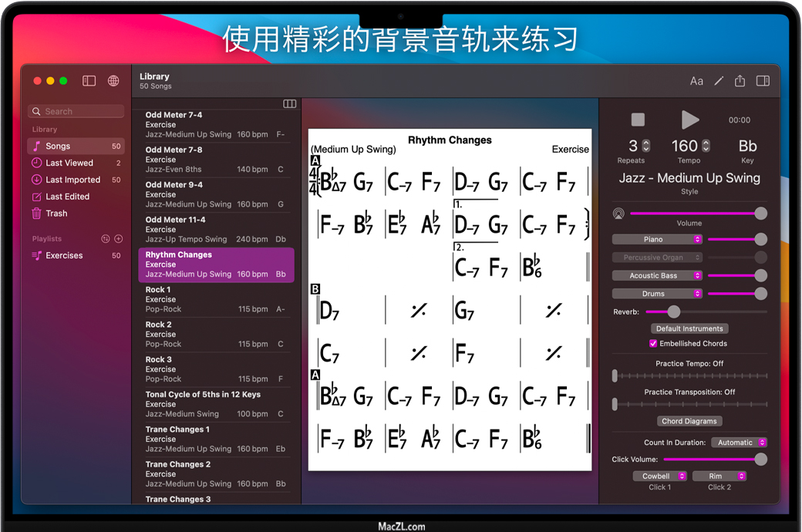This screenshot has height=532, width=802.
Task: Select the Trane Changes 2 song
Action: point(216,474)
